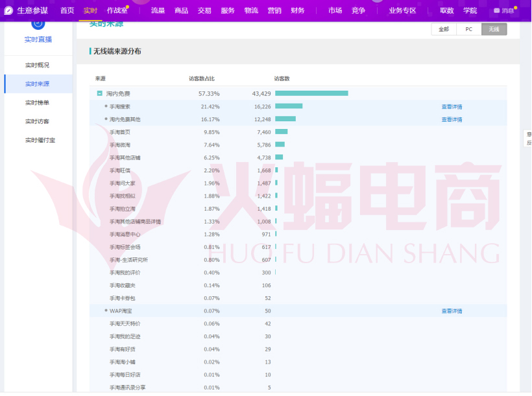Open the 商品 menu

[x=181, y=10]
